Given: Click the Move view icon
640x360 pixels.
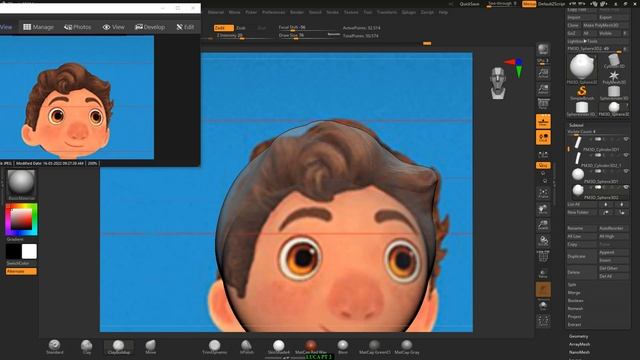Looking at the screenshot, I should [x=543, y=209].
